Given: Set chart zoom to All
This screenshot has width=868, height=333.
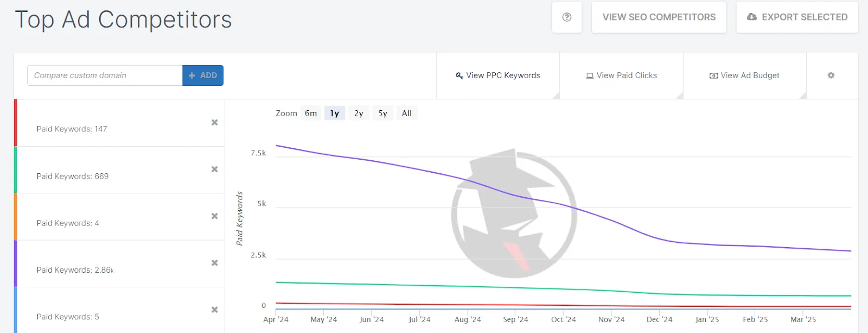Looking at the screenshot, I should tap(407, 113).
